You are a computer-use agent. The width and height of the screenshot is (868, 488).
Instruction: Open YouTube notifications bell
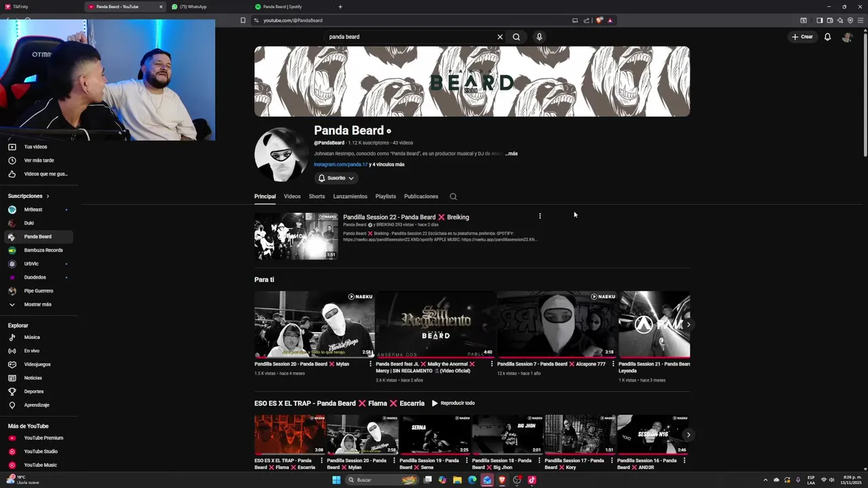coord(827,37)
